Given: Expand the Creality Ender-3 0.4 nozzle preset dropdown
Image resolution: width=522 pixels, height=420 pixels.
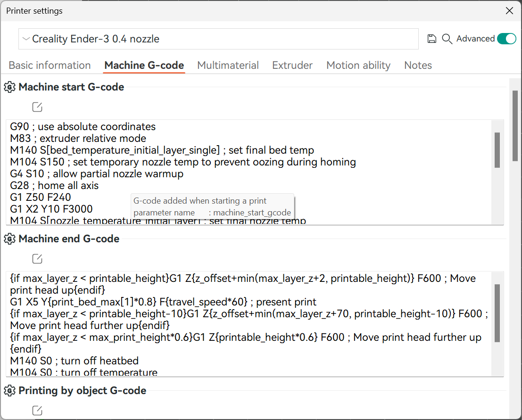Looking at the screenshot, I should (218, 39).
